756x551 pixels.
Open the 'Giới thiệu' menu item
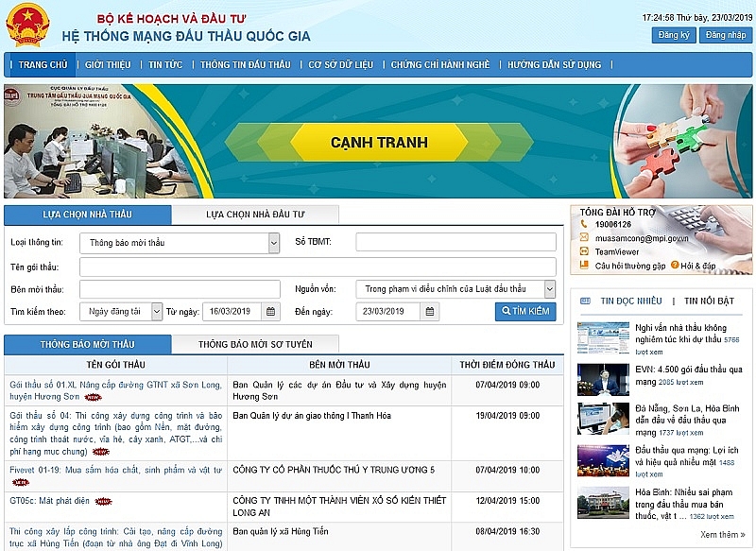pos(108,65)
